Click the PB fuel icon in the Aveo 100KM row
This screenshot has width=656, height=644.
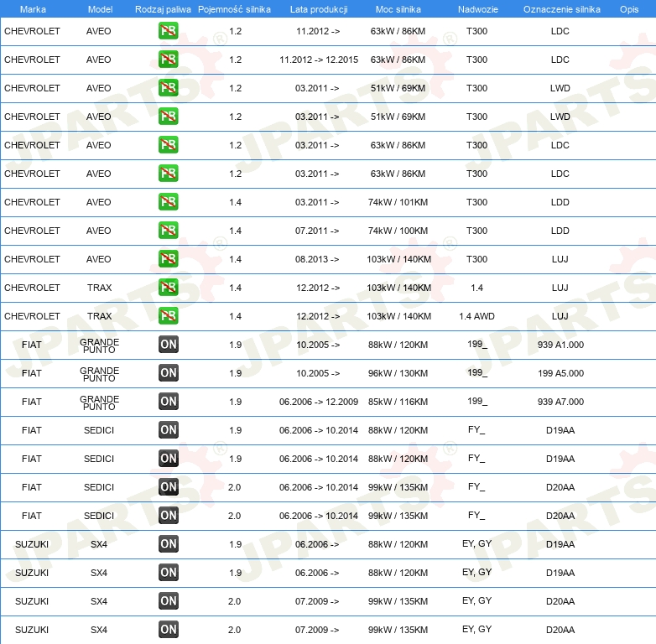[x=169, y=231]
